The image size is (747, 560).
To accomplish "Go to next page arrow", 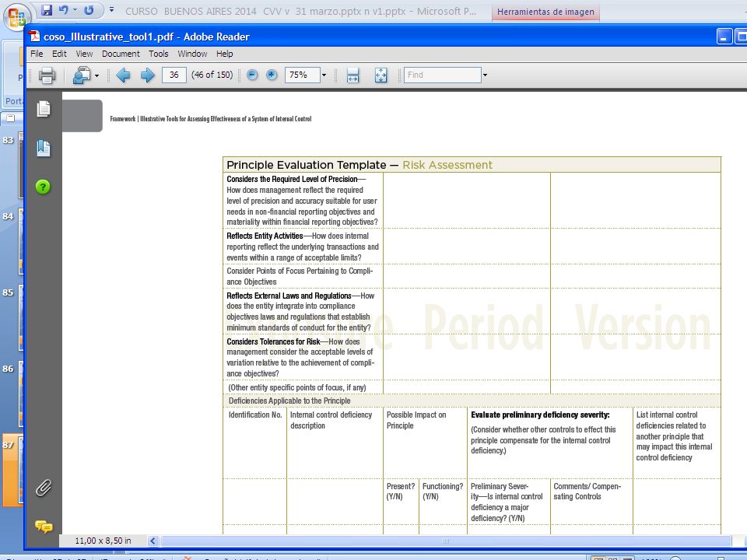I will coord(148,75).
